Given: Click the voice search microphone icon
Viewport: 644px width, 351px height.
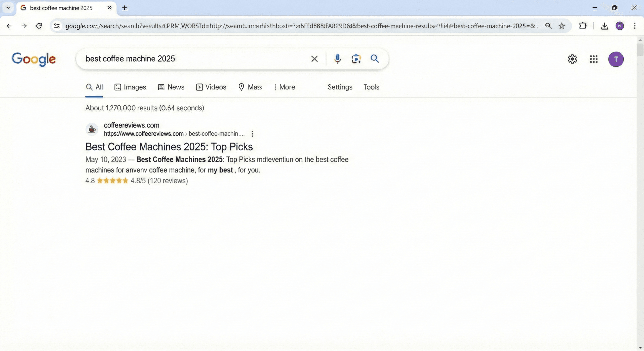Looking at the screenshot, I should click(338, 59).
